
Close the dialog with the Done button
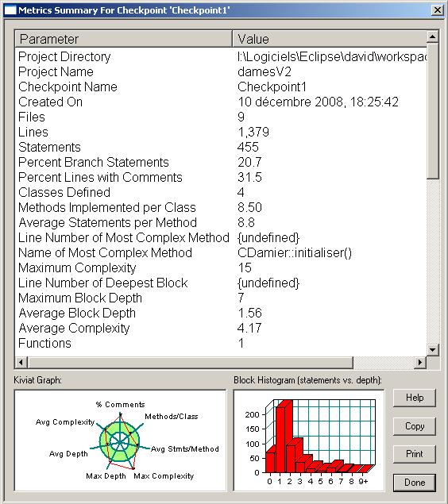414,483
